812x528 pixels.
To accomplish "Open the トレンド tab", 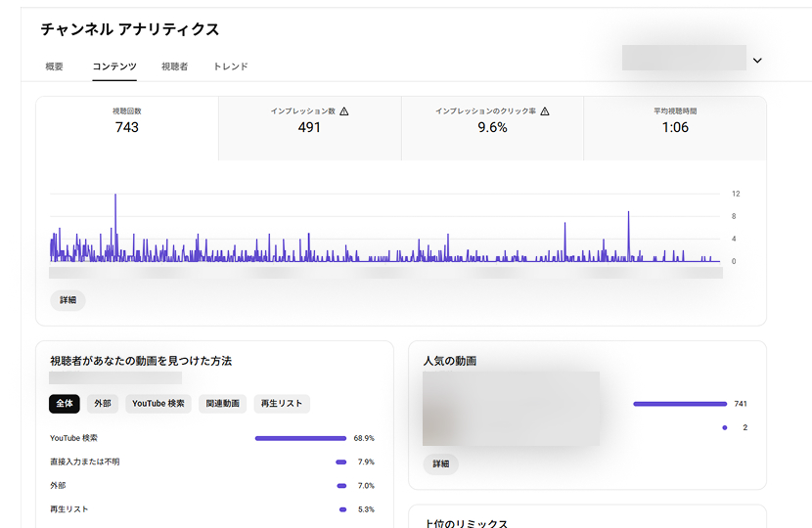I will [231, 66].
